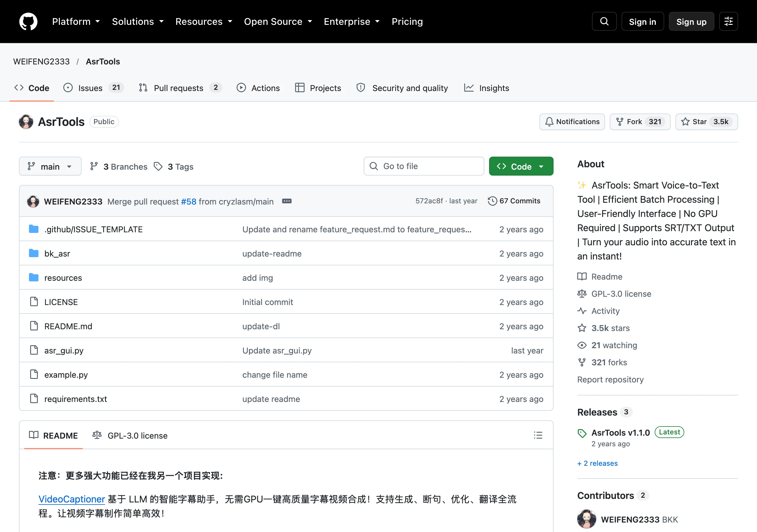Expand the Enterprise menu
Viewport: 757px width, 532px height.
[352, 21]
